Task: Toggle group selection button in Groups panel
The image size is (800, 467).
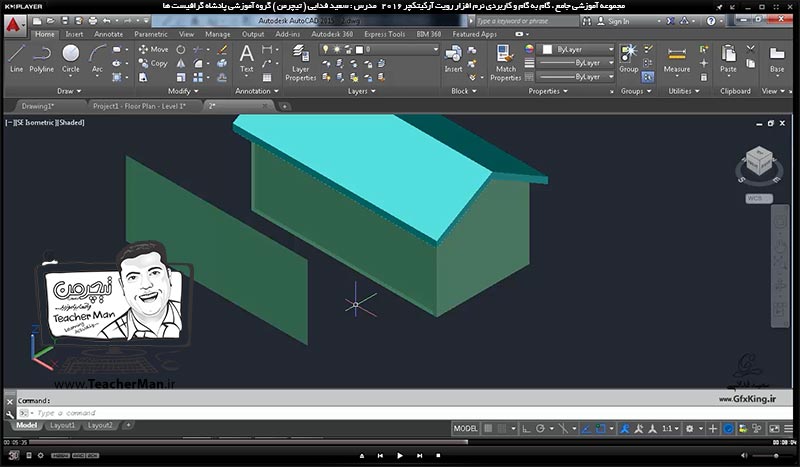Action: pos(647,77)
